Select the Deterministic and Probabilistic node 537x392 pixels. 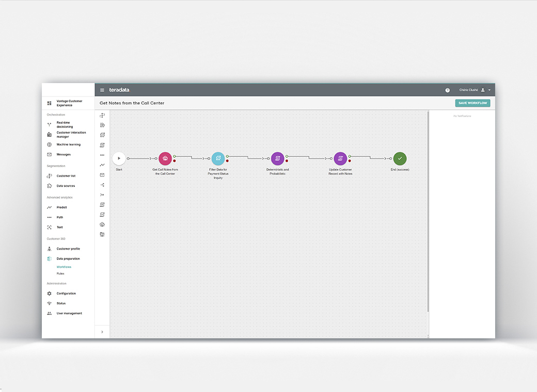coord(278,158)
